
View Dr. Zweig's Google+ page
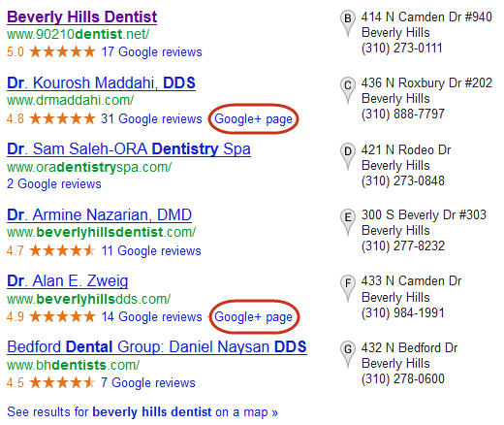(x=253, y=317)
